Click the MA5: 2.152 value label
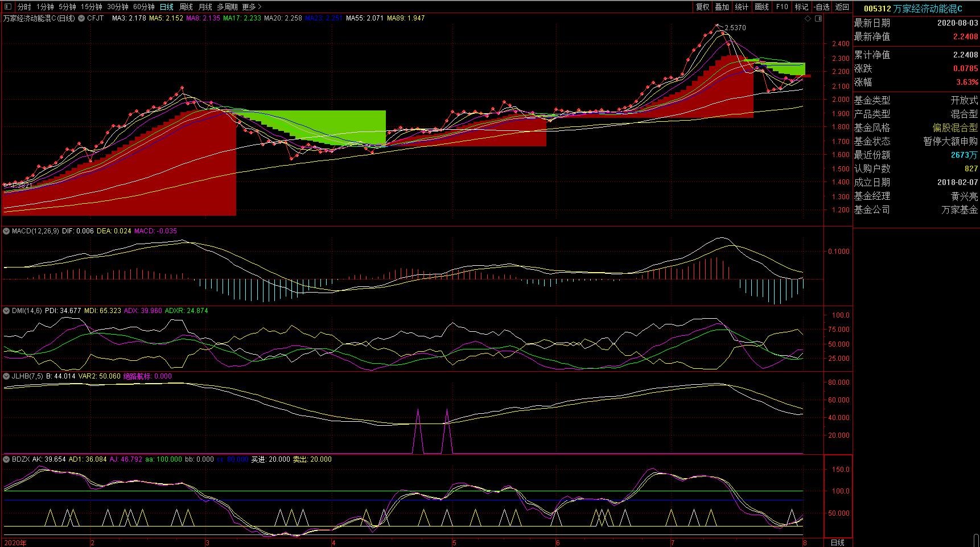The width and height of the screenshot is (980, 547). (x=166, y=18)
